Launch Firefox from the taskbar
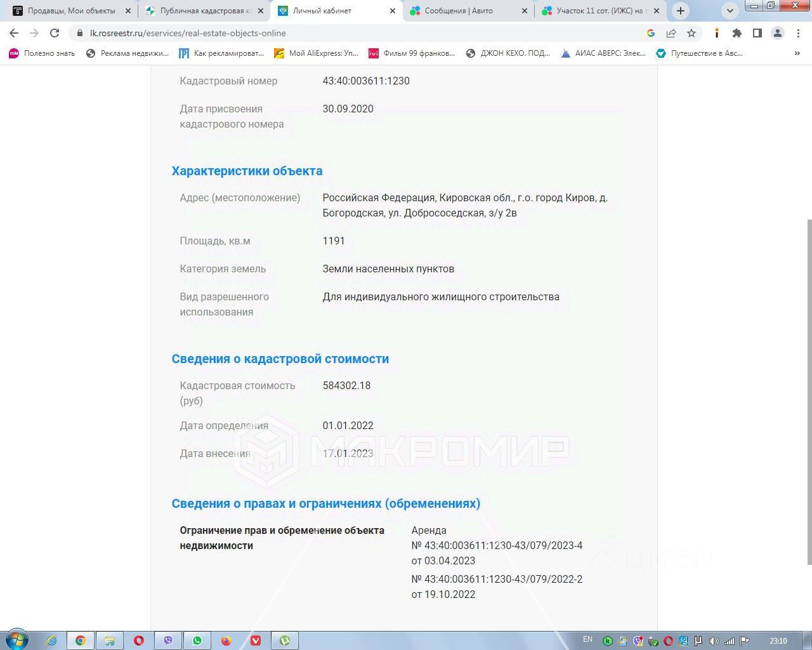Viewport: 812px width, 650px height. 226,640
